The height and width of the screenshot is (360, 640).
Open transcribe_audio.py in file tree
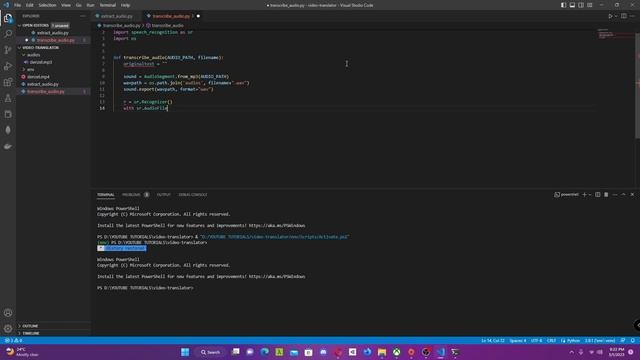click(x=53, y=91)
